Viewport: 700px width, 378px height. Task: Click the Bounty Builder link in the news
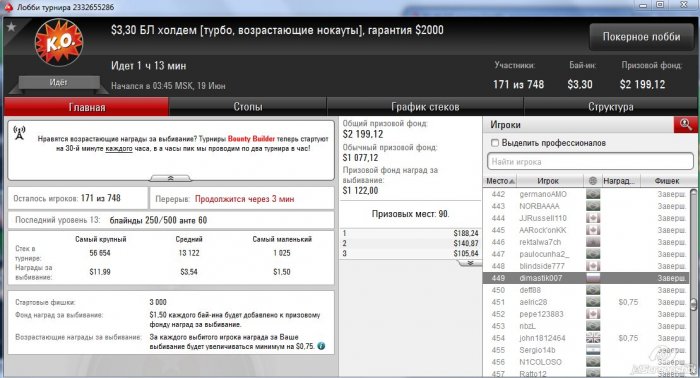251,139
